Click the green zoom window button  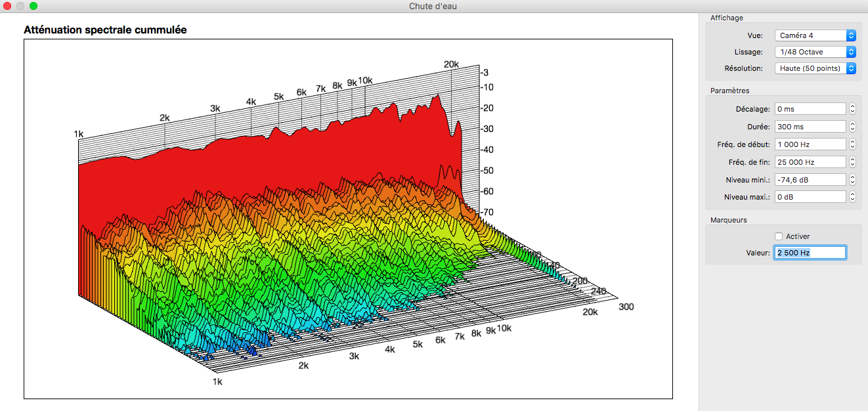coord(33,6)
